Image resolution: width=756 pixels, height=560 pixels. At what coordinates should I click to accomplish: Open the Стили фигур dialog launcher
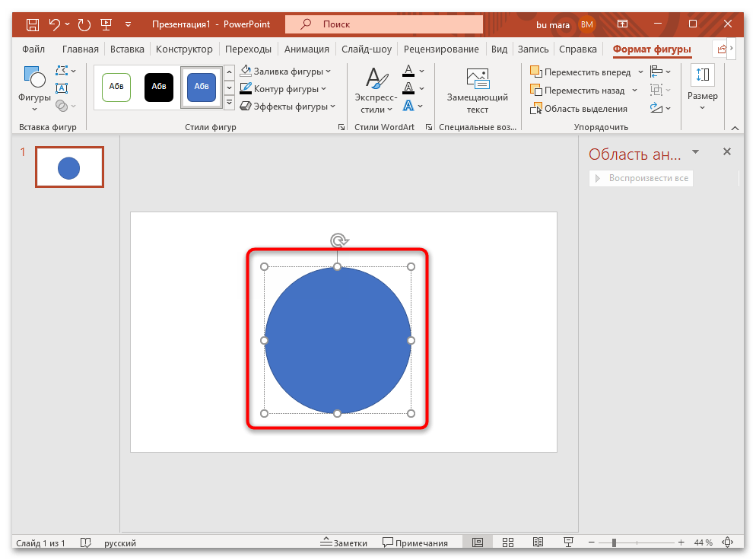(341, 127)
